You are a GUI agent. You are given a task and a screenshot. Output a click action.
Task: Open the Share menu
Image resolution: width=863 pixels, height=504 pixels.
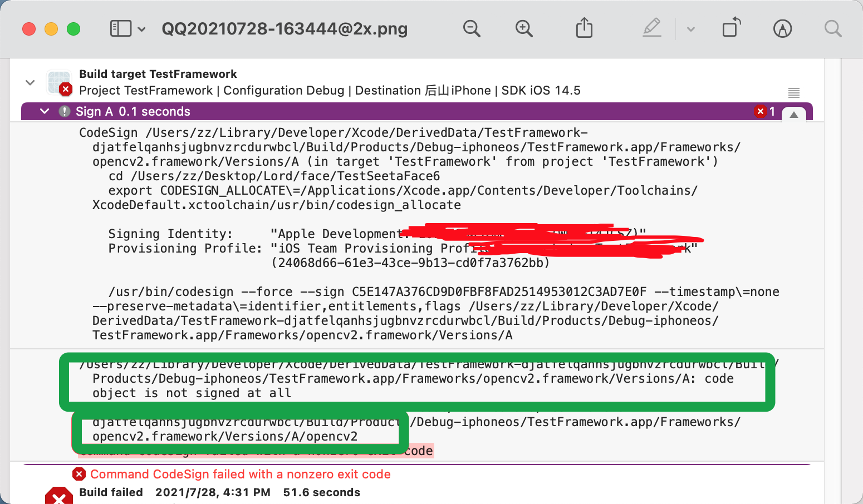click(584, 27)
